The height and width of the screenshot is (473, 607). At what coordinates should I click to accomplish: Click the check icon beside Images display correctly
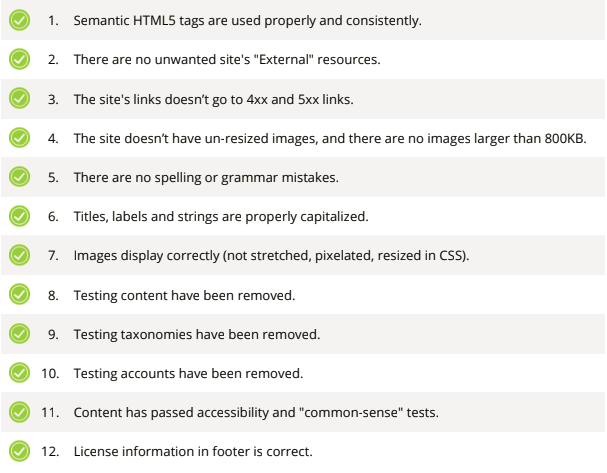tap(19, 255)
